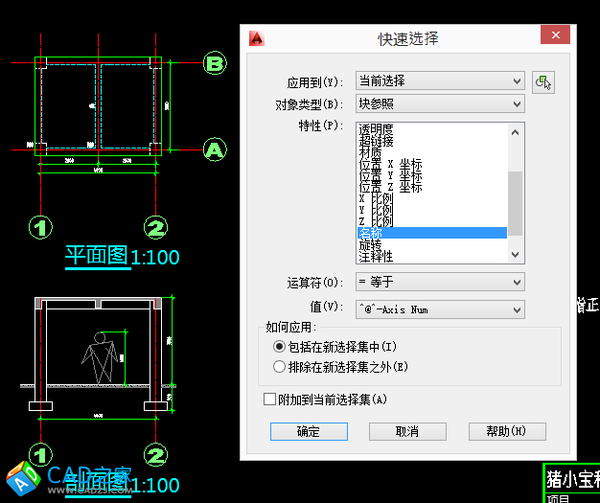
Task: Click the human figure in section drawing
Action: point(100,357)
